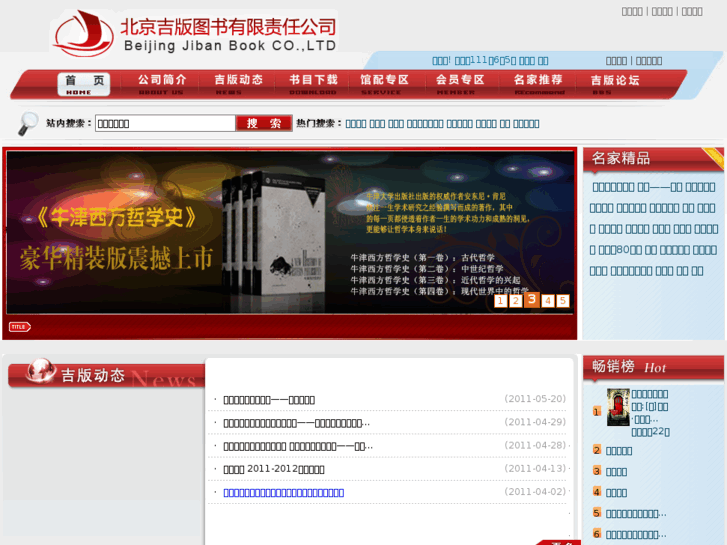Open 书目下载 Download menu item

point(313,84)
